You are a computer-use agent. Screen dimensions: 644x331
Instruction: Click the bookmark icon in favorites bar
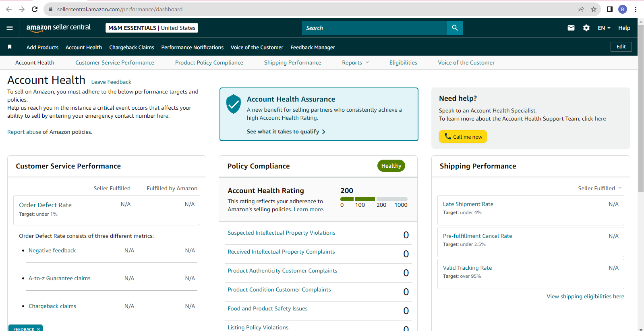click(x=10, y=47)
